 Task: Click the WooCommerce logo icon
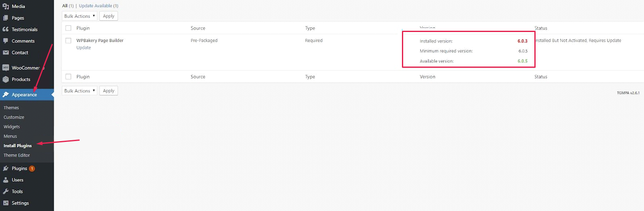point(6,68)
